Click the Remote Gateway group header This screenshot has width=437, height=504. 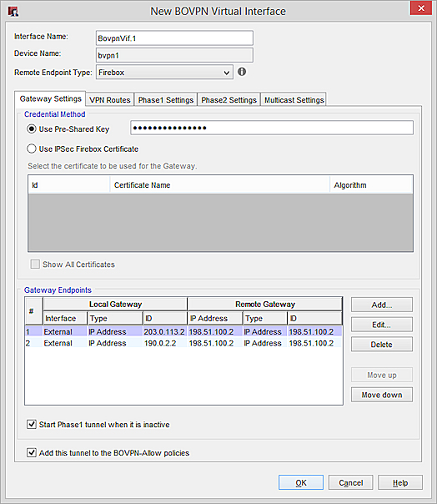tap(264, 304)
